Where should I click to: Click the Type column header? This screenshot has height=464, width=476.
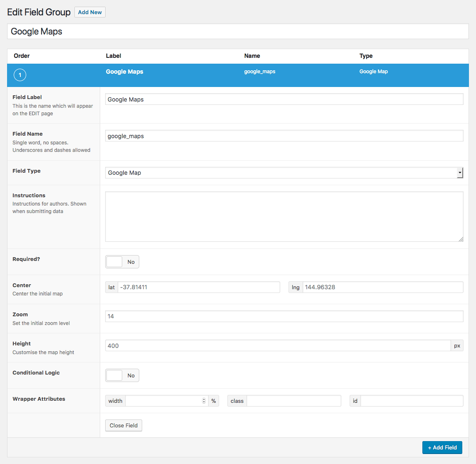(366, 56)
